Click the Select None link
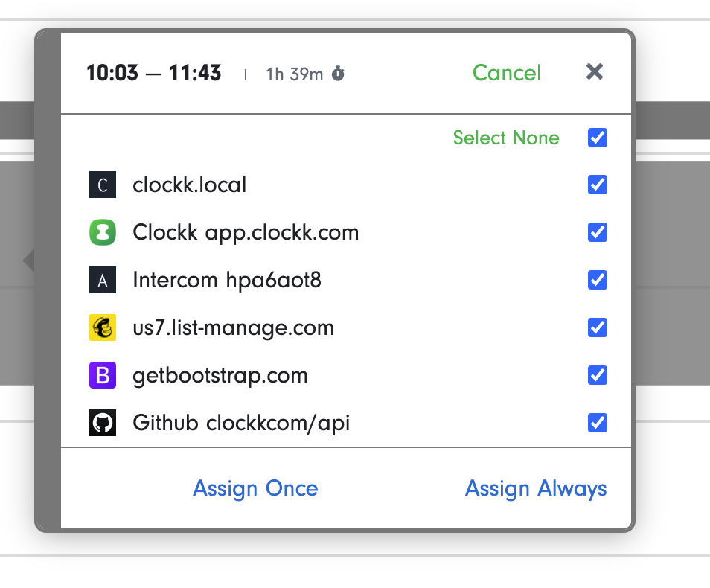This screenshot has height=588, width=710. [x=506, y=138]
